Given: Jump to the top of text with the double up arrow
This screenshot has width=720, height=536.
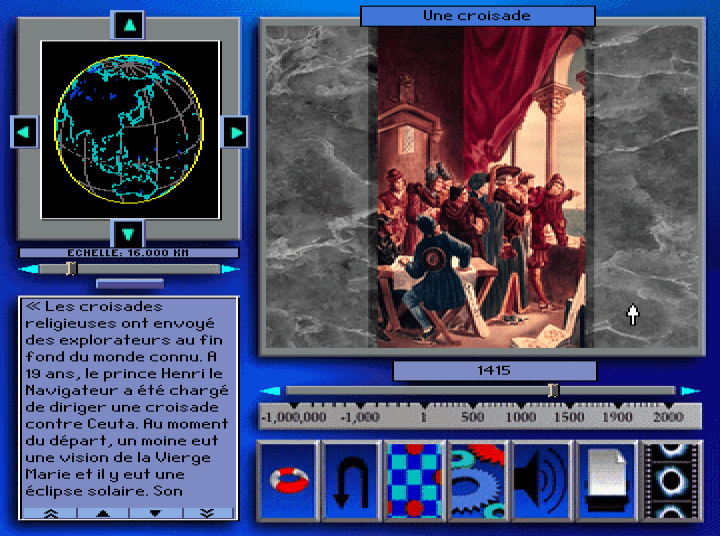Looking at the screenshot, I should [51, 513].
